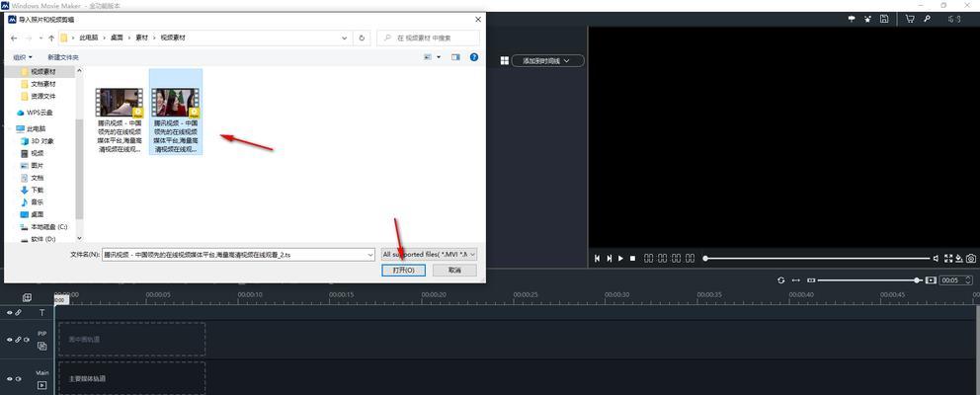The height and width of the screenshot is (395, 980).
Task: Adjust the timeline duration 00:05 stepper
Action: click(969, 280)
